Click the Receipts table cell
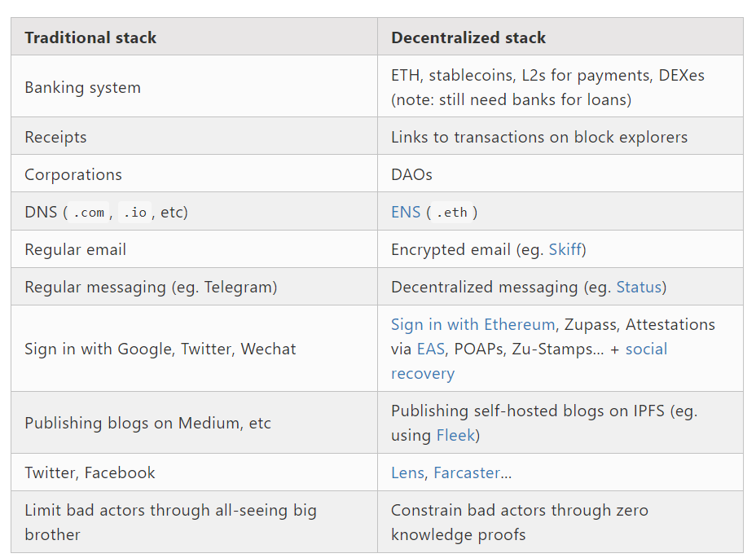Image resolution: width=756 pixels, height=558 pixels. (55, 137)
